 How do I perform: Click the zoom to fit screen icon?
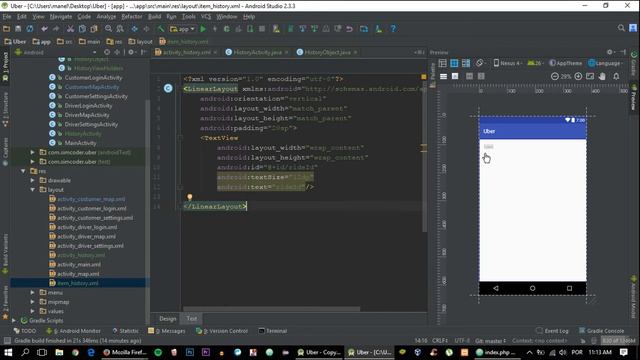click(x=590, y=76)
